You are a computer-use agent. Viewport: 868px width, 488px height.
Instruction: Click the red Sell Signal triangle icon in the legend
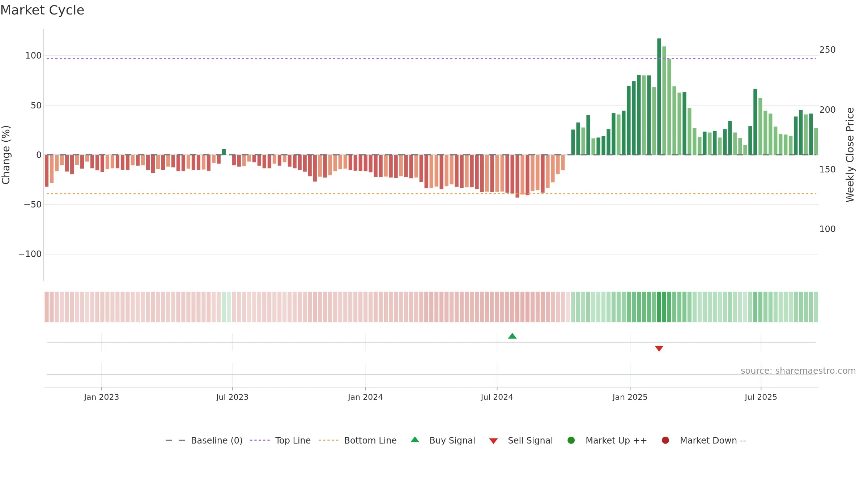tap(493, 441)
